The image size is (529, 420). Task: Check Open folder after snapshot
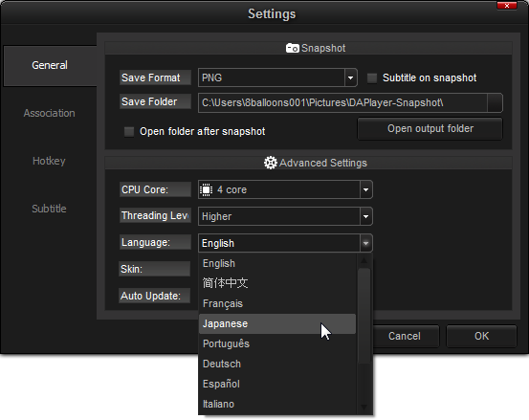coord(129,132)
